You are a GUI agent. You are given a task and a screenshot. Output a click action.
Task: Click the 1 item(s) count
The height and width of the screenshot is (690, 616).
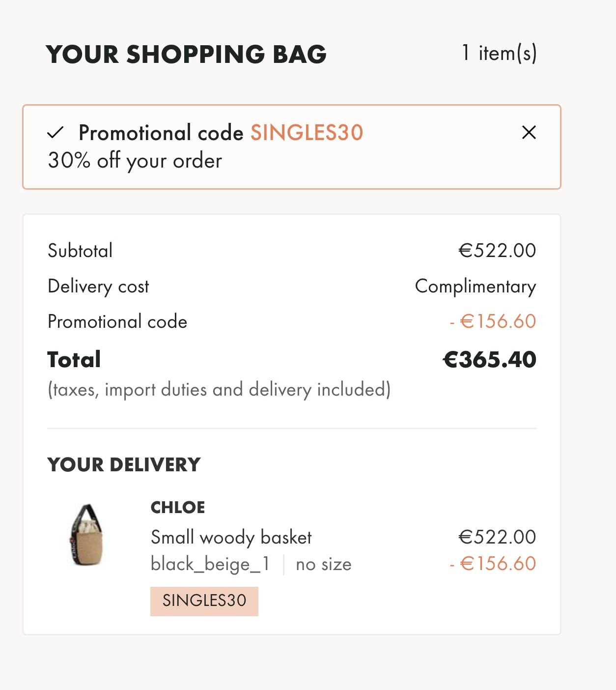click(x=499, y=53)
